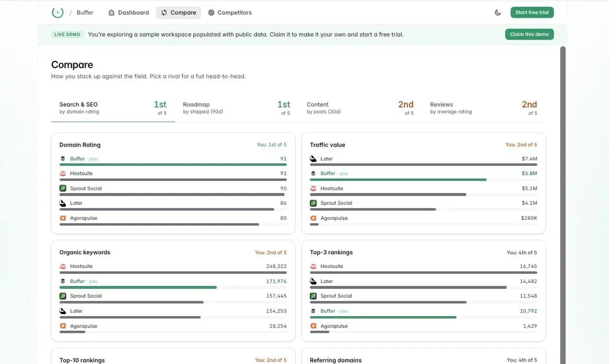Click the Competitors target icon
This screenshot has height=364, width=609.
pyautogui.click(x=211, y=12)
